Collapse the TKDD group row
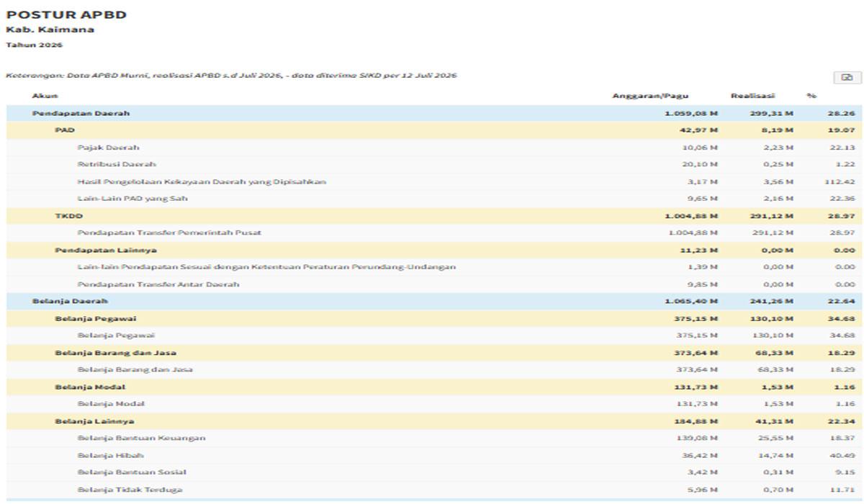864x504 pixels. pos(435,216)
